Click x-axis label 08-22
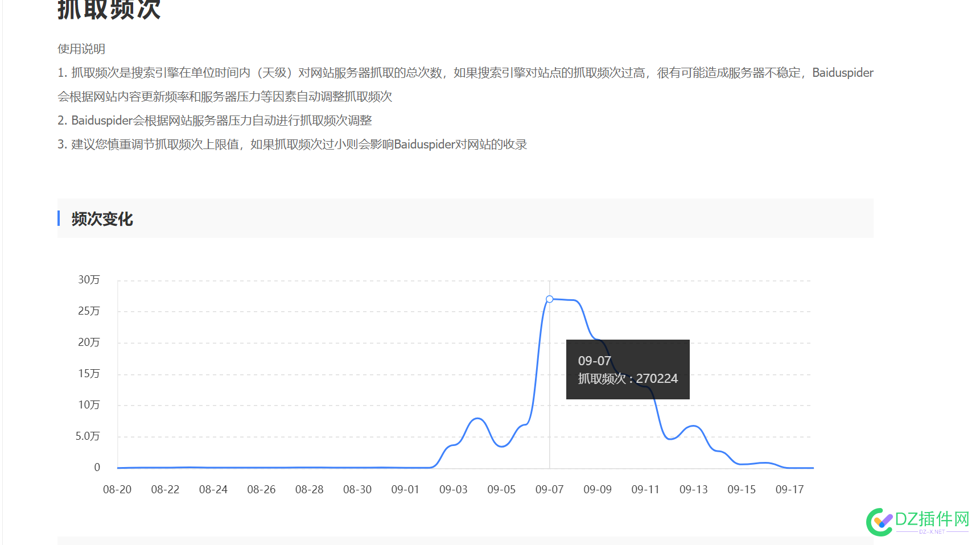Viewport: 980px width, 545px height. coord(165,489)
